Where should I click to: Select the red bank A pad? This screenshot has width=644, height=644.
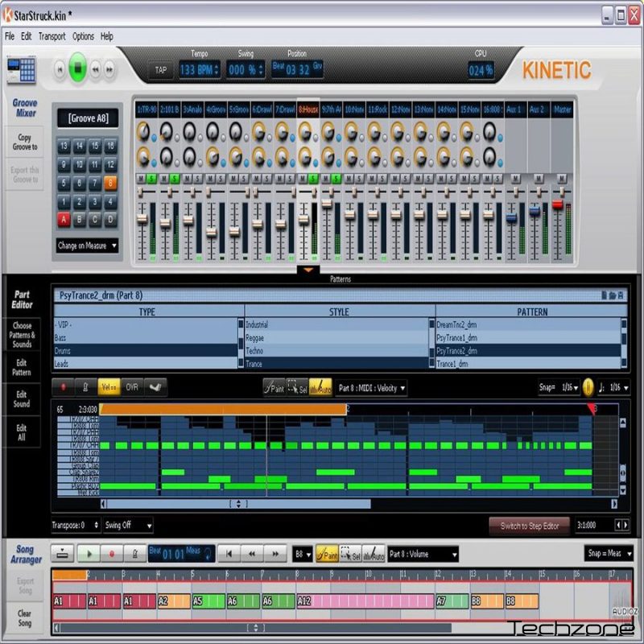64,220
